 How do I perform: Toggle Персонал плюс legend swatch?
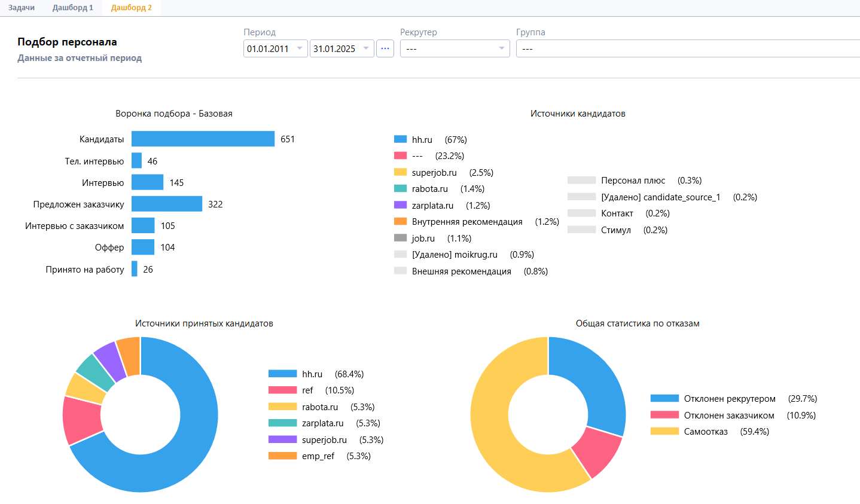click(x=582, y=180)
